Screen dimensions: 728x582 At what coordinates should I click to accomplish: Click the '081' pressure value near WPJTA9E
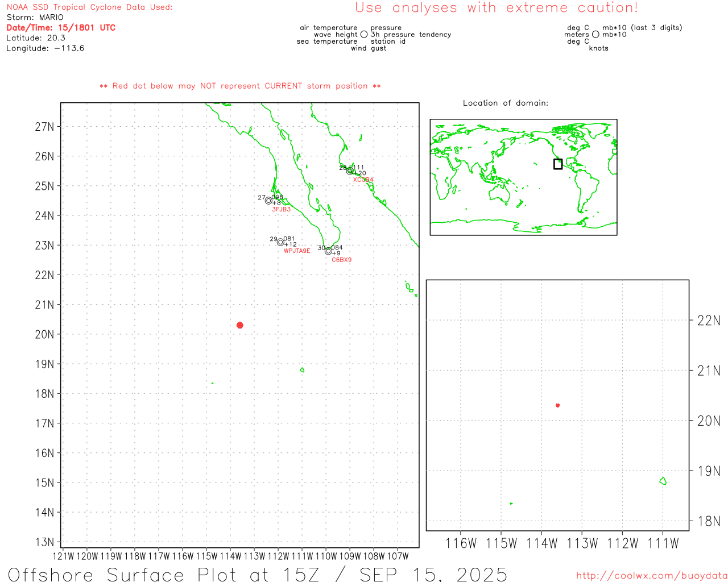[x=289, y=239]
